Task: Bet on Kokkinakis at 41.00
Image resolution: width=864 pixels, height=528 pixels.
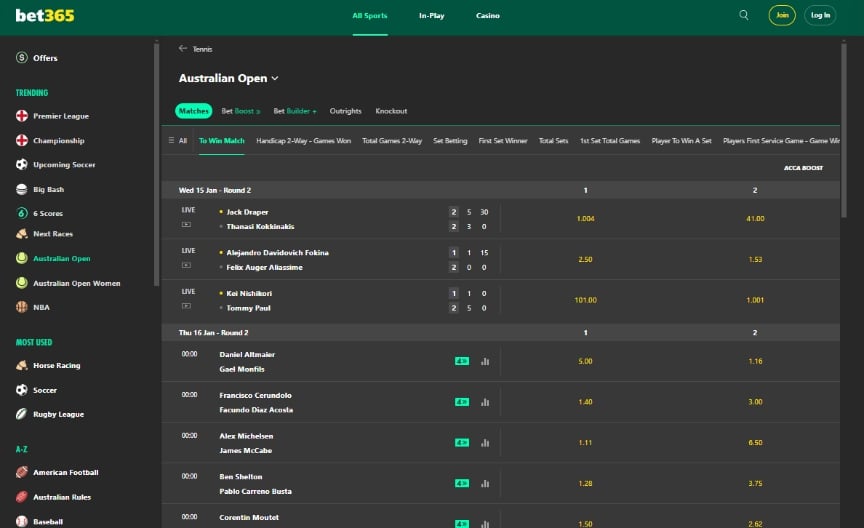Action: pyautogui.click(x=755, y=219)
